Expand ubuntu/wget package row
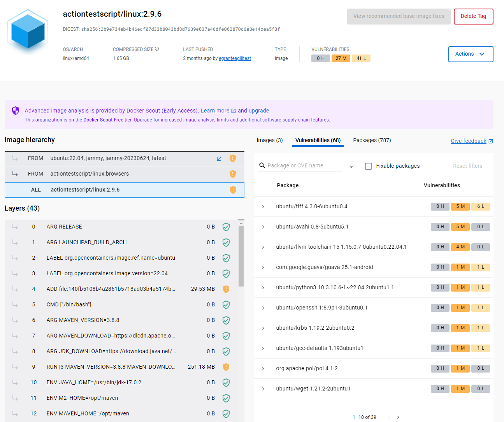The image size is (504, 422). [x=263, y=389]
